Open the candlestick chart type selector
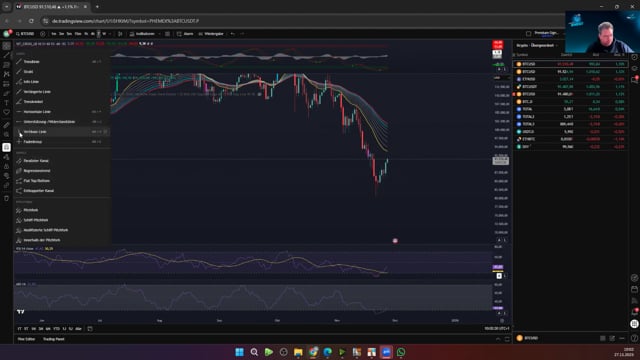This screenshot has width=640, height=360. click(x=120, y=34)
